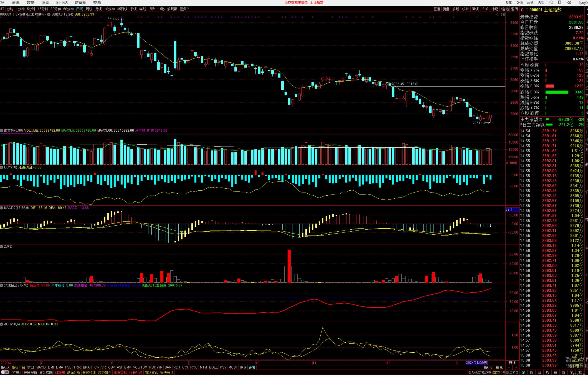Click the 主力净额 detail icon
The width and height of the screenshot is (588, 377).
540,120
